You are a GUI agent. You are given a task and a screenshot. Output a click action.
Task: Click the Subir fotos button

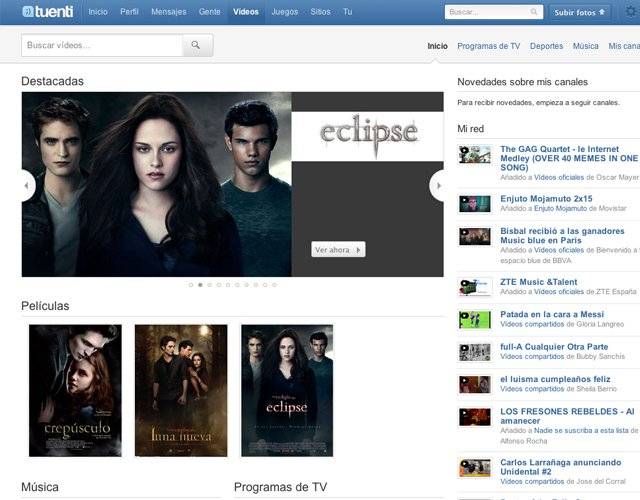click(579, 12)
